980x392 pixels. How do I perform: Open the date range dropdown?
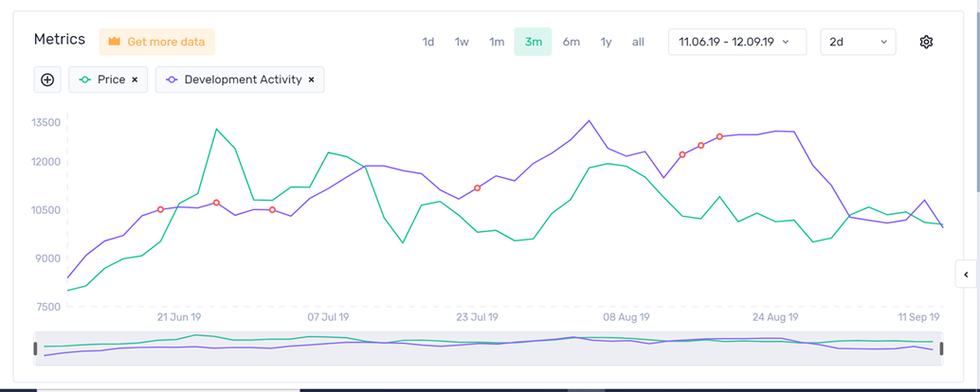point(736,42)
